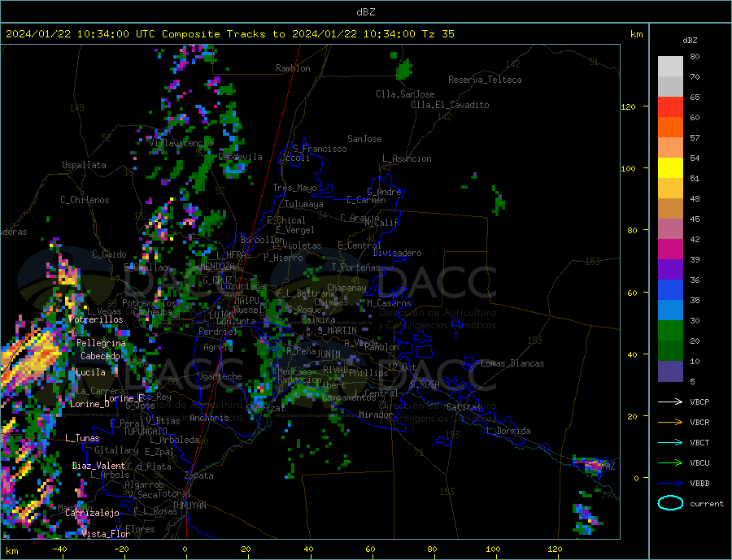Select the purple 36-39 dBZ swatch
Image resolution: width=732 pixels, height=560 pixels.
pos(670,270)
